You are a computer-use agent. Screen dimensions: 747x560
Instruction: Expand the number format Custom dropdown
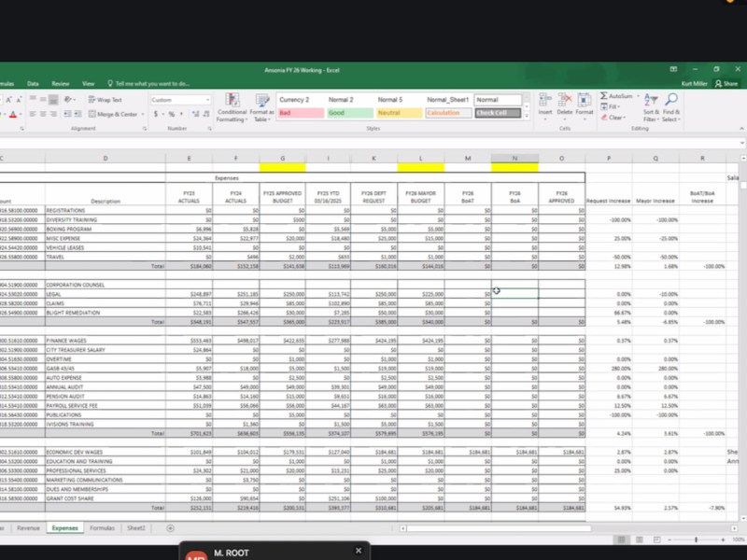coord(207,100)
